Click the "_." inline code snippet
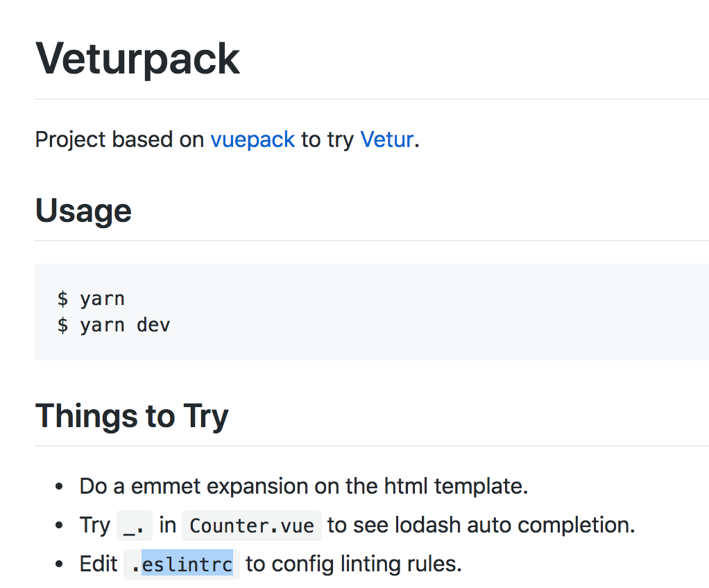This screenshot has width=709, height=588. (x=134, y=526)
